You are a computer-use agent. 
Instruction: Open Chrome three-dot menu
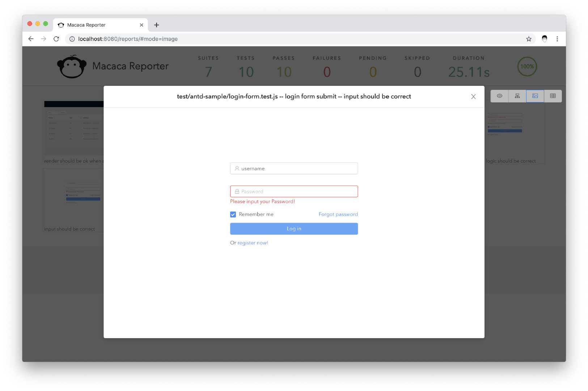[557, 39]
